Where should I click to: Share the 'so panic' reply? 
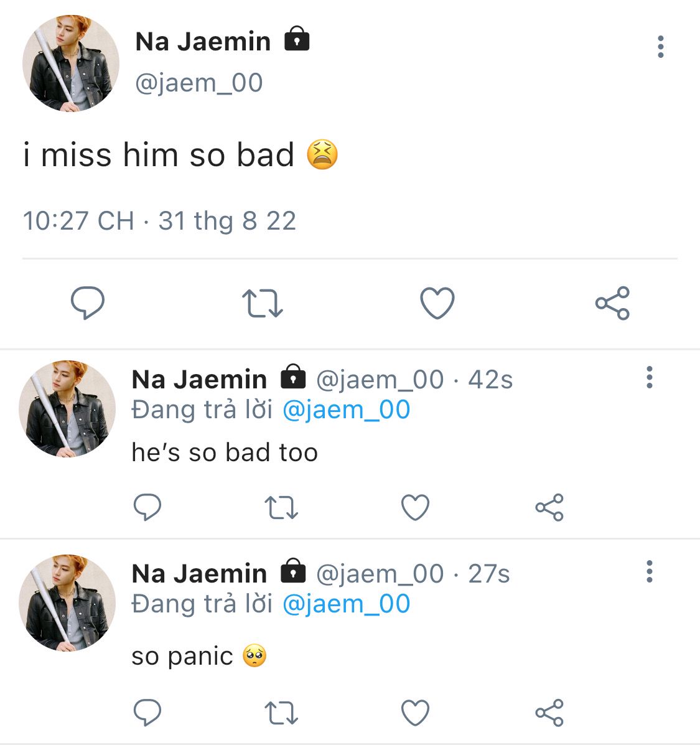(549, 713)
